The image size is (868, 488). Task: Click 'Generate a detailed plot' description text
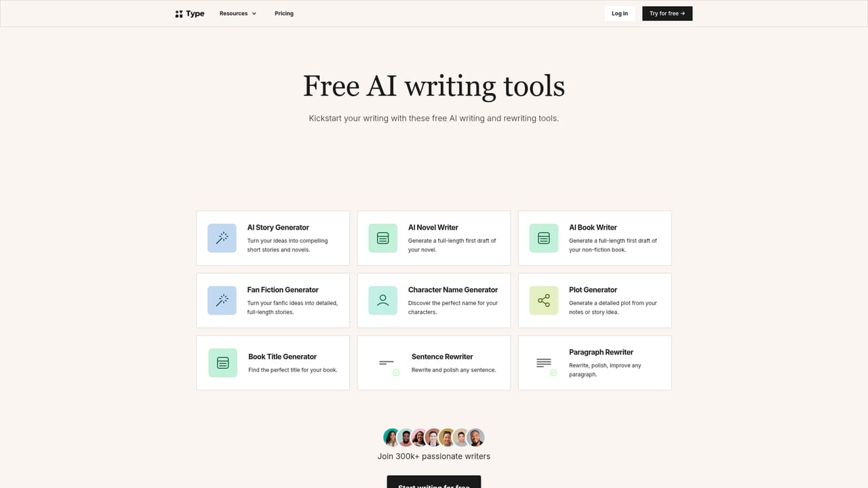(x=613, y=308)
